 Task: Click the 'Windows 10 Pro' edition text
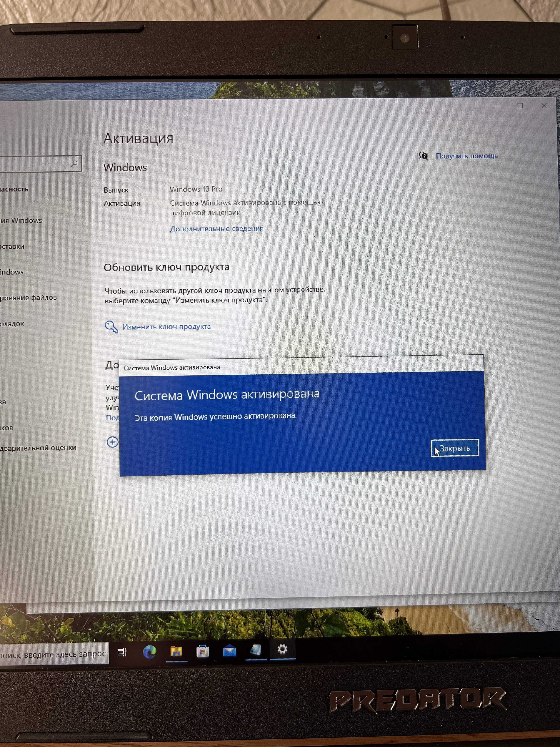click(x=196, y=189)
